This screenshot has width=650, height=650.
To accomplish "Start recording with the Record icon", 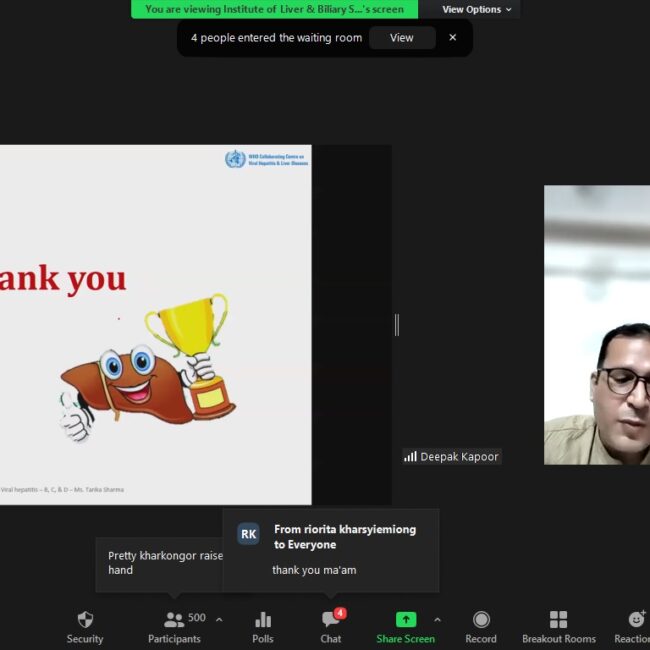I will [481, 620].
